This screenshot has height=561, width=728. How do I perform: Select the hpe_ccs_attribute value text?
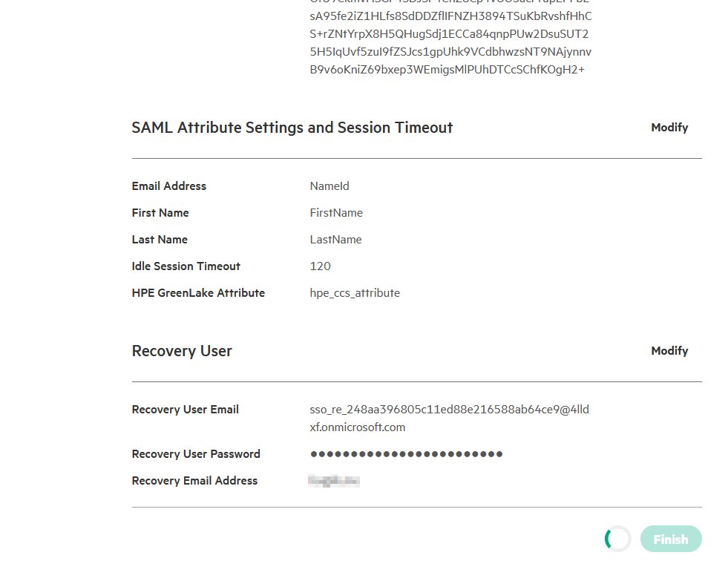click(x=355, y=293)
